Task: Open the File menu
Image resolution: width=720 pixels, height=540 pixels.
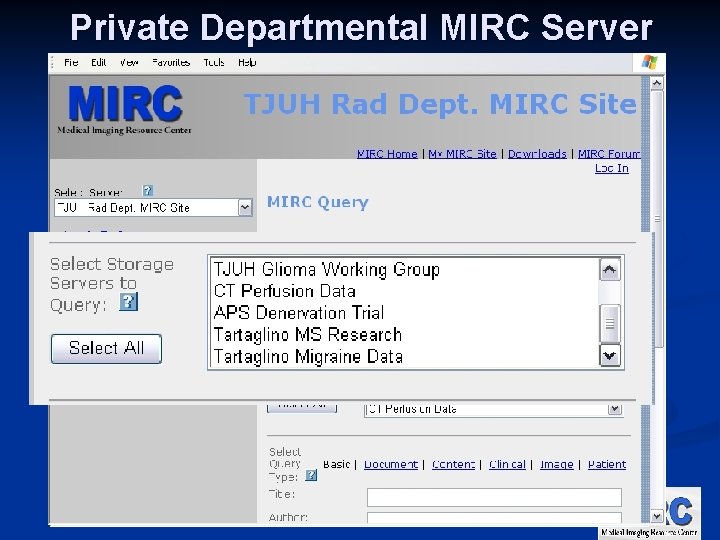Action: coord(71,62)
